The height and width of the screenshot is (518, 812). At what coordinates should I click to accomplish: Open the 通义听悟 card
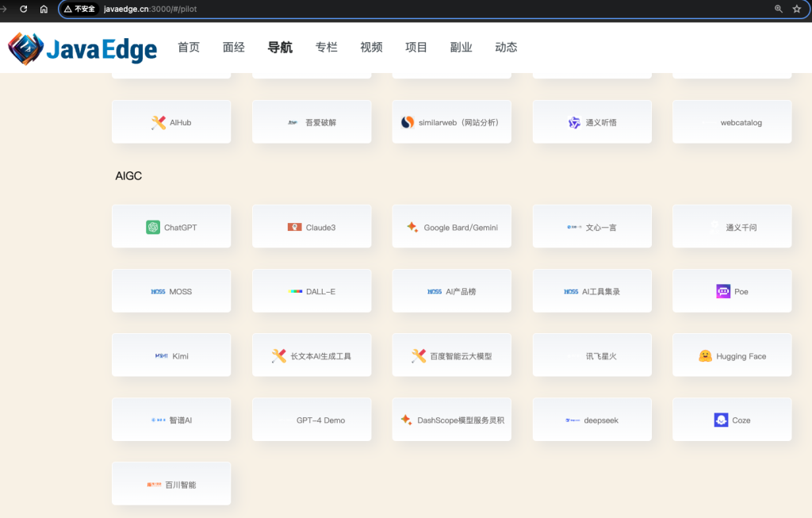pos(592,121)
